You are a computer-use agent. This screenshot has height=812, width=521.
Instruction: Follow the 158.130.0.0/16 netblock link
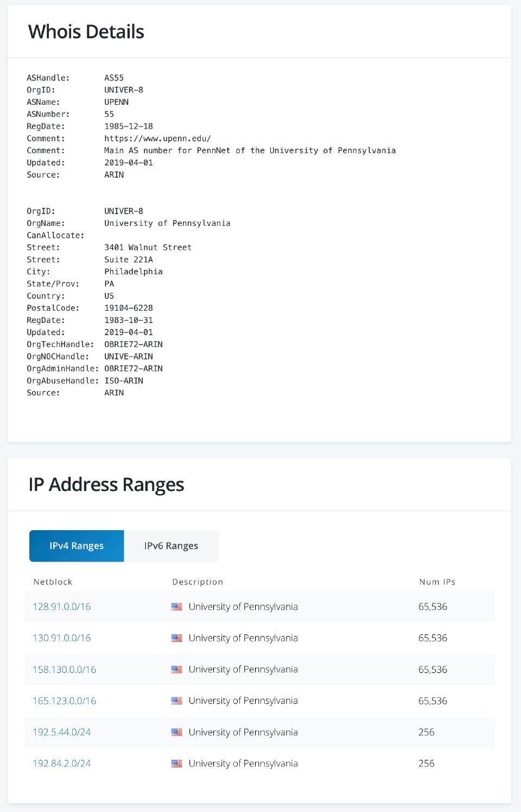[x=65, y=670]
